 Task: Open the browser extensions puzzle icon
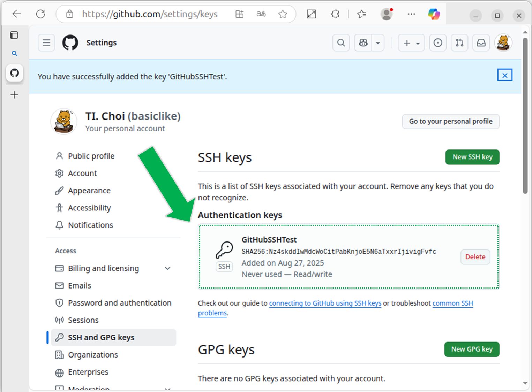(x=335, y=14)
